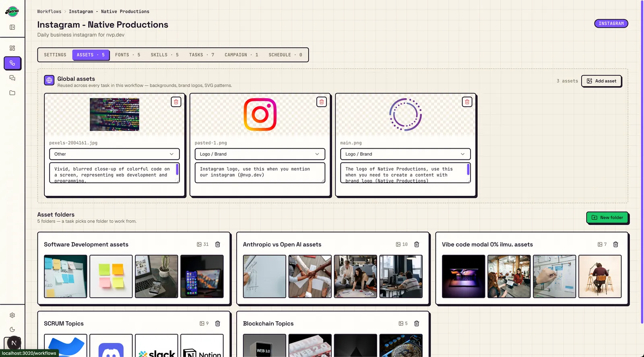Edit the Instagram logo description field
The image size is (644, 357).
(x=260, y=173)
